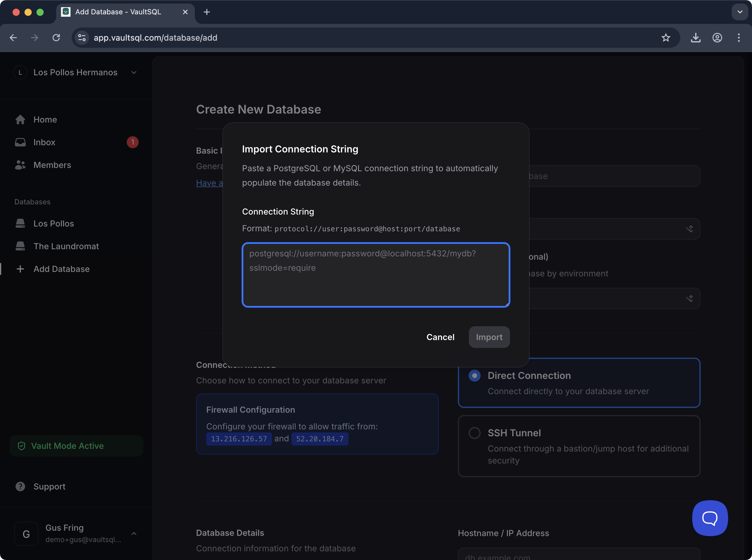This screenshot has height=560, width=752.
Task: Open browser profile icon
Action: pyautogui.click(x=717, y=38)
